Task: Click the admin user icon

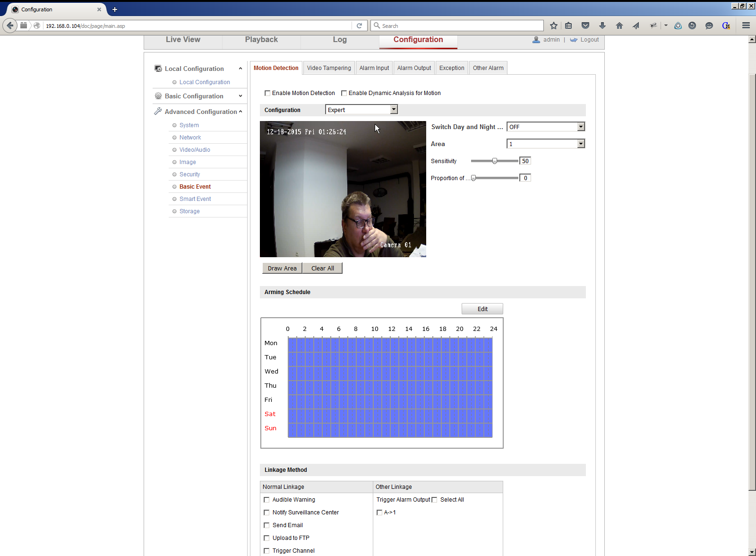Action: (536, 40)
